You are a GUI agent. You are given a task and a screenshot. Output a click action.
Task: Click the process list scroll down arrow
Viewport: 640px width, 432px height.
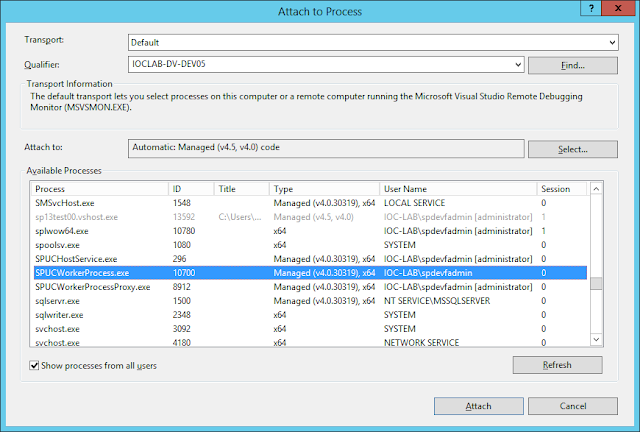point(596,340)
